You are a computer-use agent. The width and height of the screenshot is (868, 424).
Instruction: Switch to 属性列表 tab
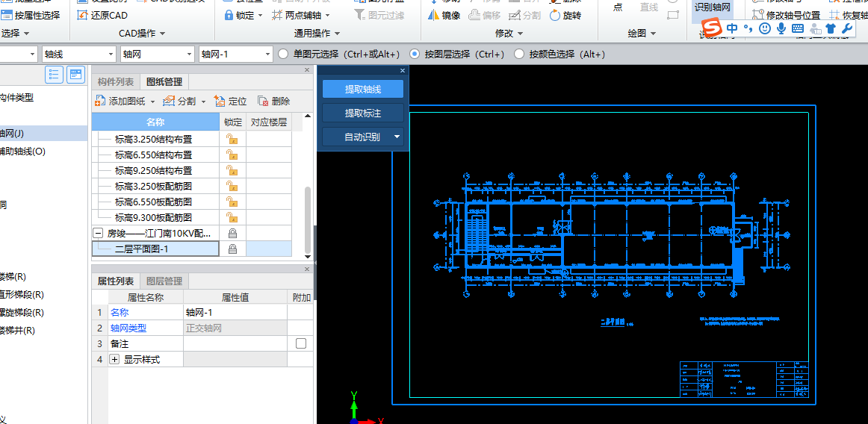[x=116, y=281]
